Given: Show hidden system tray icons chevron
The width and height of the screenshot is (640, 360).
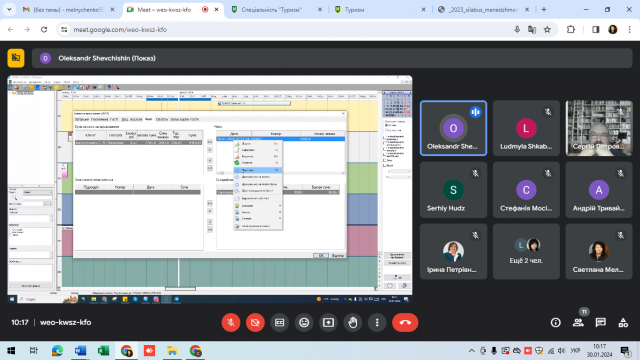Looking at the screenshot, I should (471, 351).
